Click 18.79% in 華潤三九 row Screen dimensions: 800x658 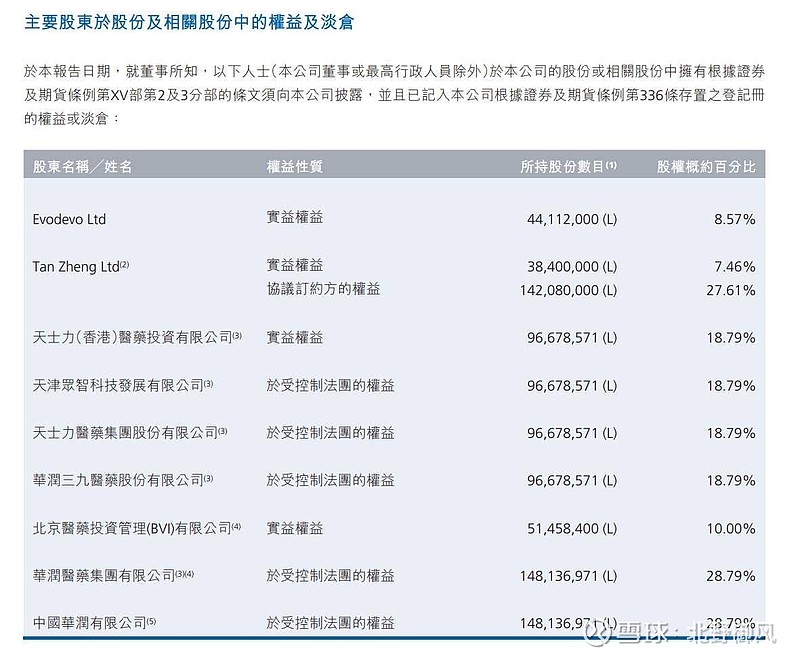click(731, 480)
